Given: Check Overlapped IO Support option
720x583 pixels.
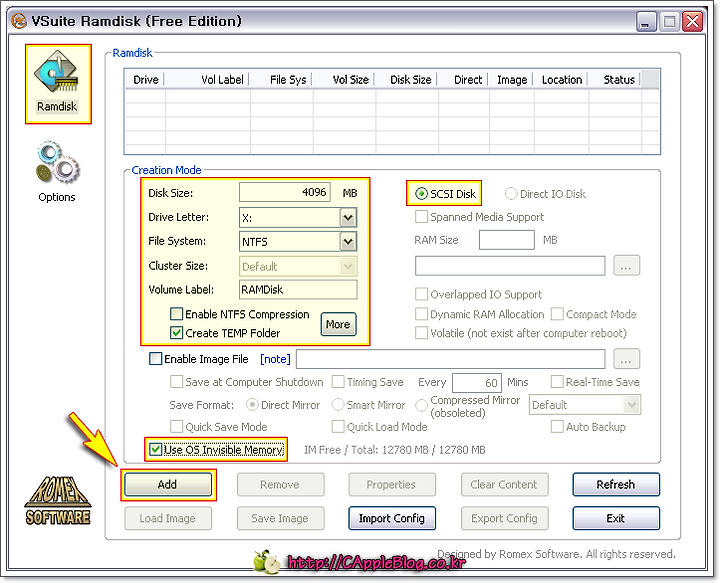Looking at the screenshot, I should [421, 294].
